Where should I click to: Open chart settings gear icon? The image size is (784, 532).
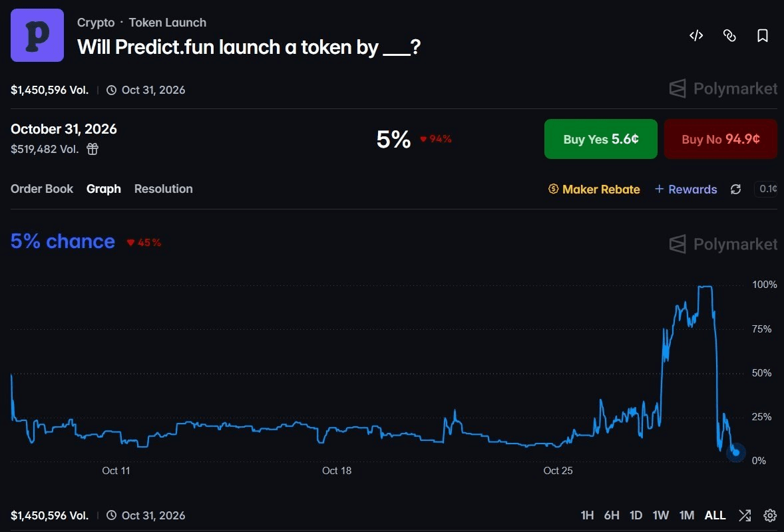point(770,515)
